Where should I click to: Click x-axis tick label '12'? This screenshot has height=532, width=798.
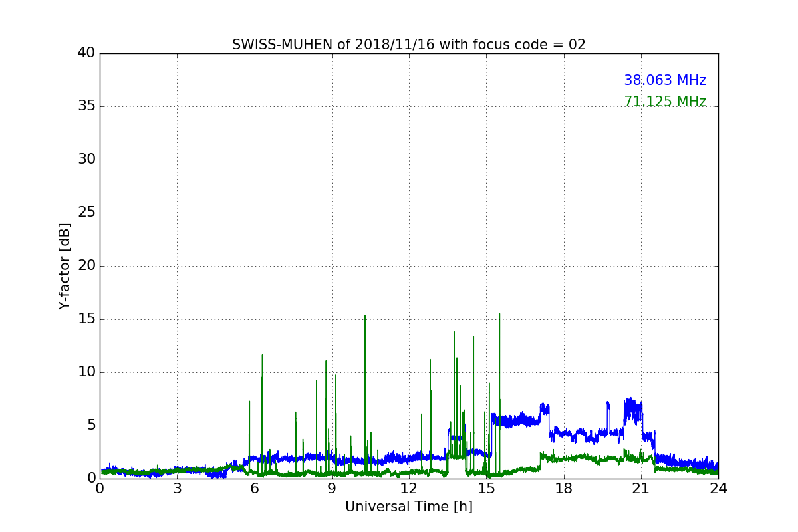point(409,488)
